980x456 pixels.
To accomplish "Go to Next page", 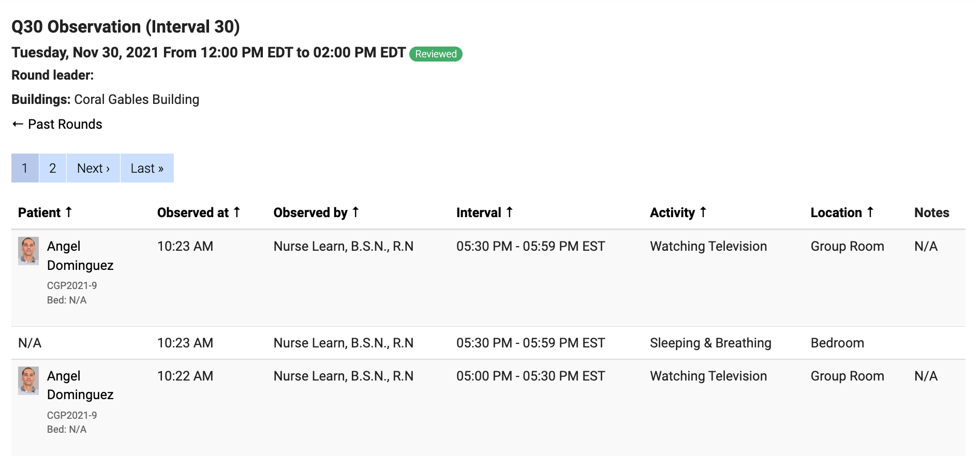I will tap(93, 168).
